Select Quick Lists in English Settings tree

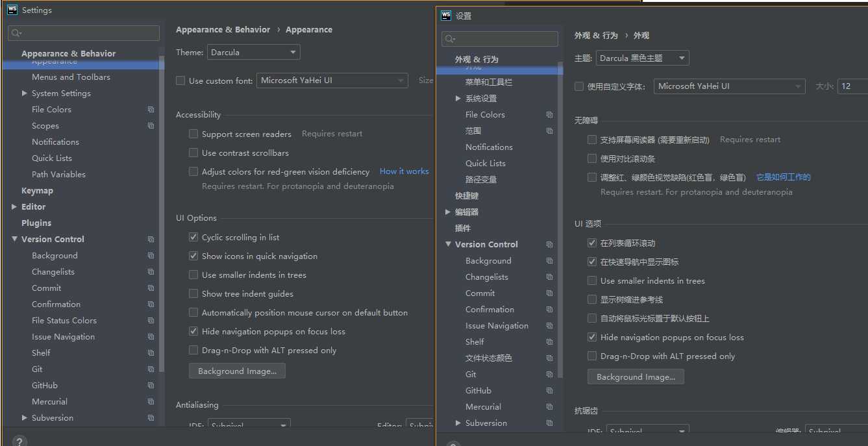click(x=52, y=158)
